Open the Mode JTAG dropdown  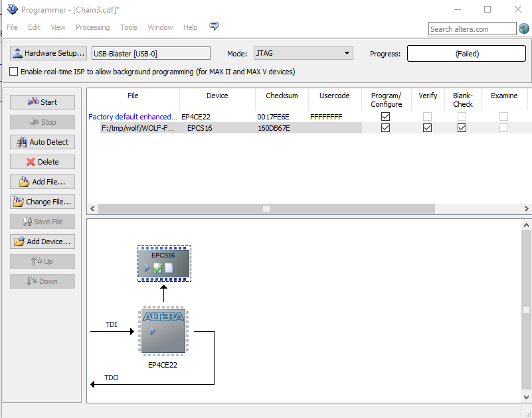(304, 53)
